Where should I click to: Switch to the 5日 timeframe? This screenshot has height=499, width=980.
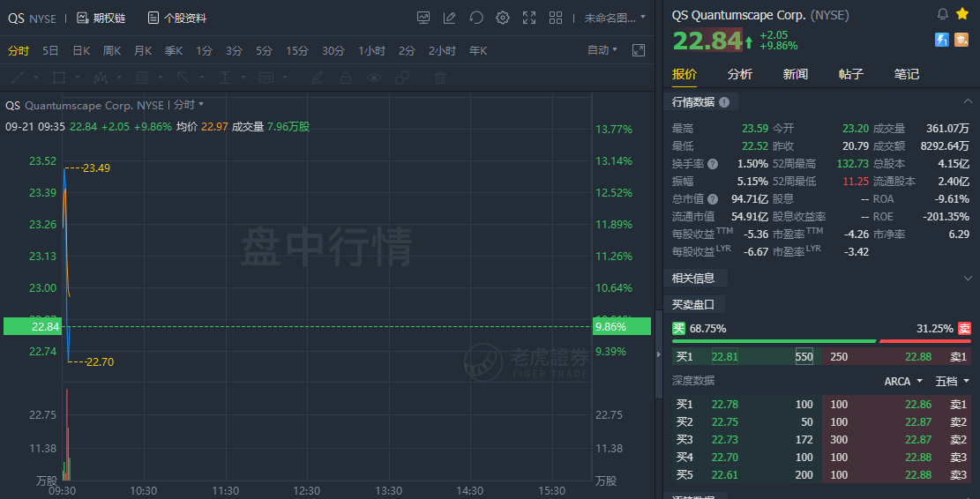(50, 51)
